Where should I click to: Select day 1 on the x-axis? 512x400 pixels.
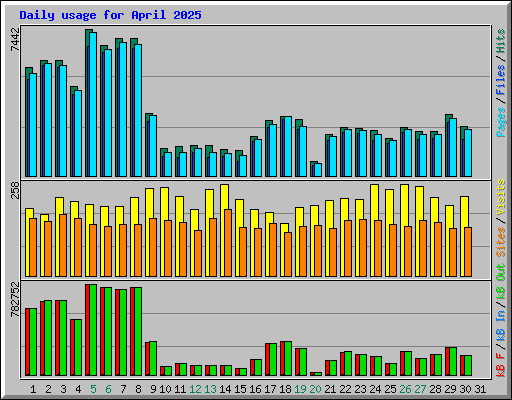pyautogui.click(x=33, y=389)
